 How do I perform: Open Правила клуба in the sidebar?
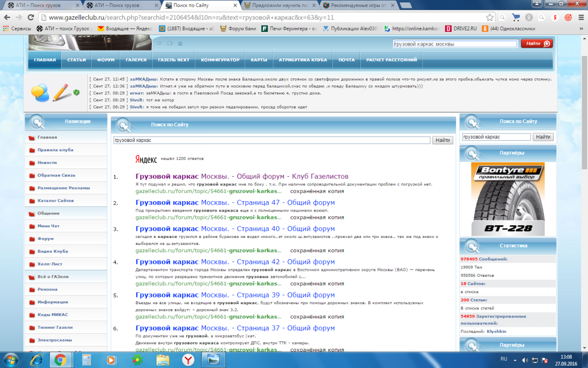(55, 150)
